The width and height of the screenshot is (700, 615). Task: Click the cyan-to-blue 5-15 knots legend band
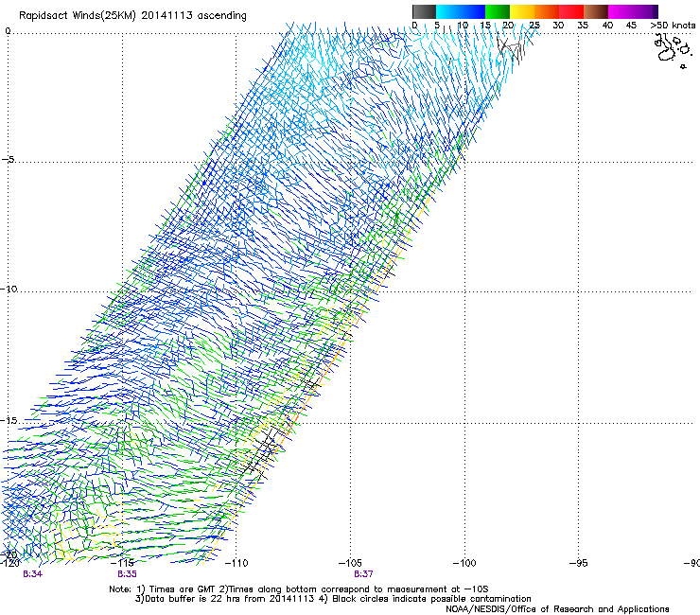[x=461, y=11]
